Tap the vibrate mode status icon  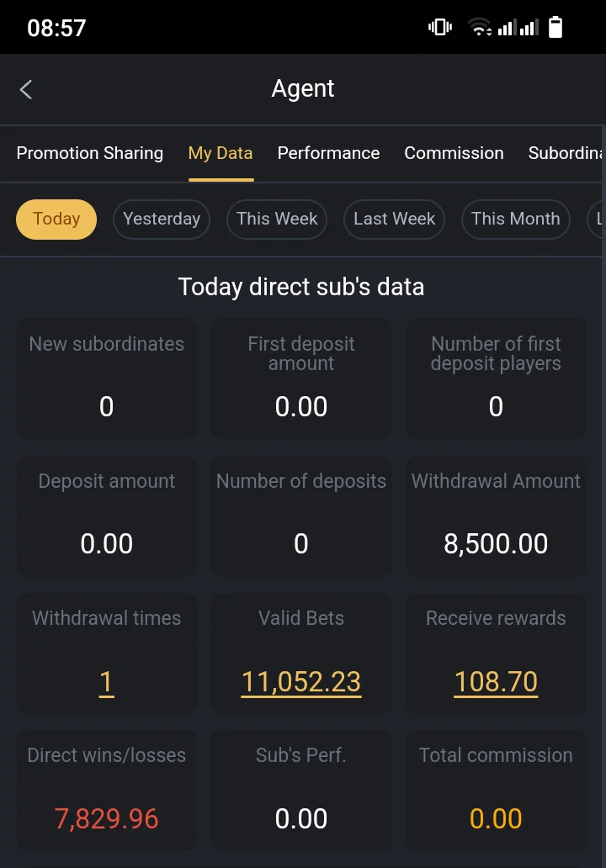point(440,27)
